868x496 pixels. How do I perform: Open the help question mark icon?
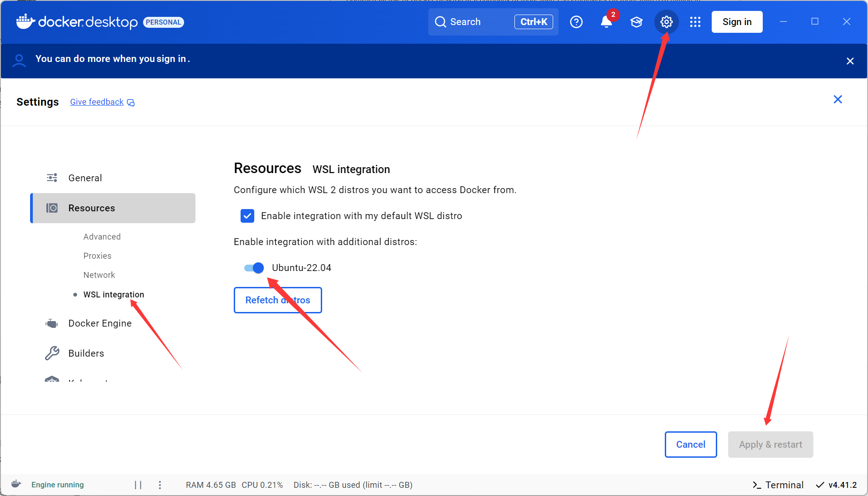[576, 22]
